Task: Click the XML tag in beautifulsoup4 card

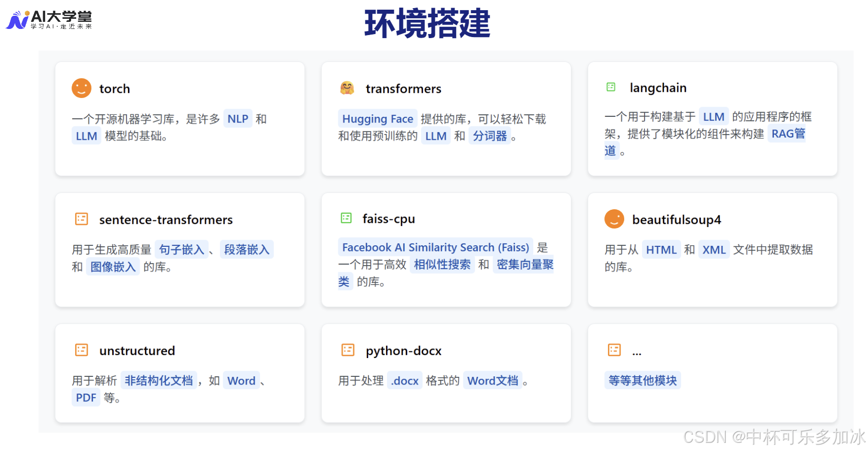Action: (x=714, y=250)
